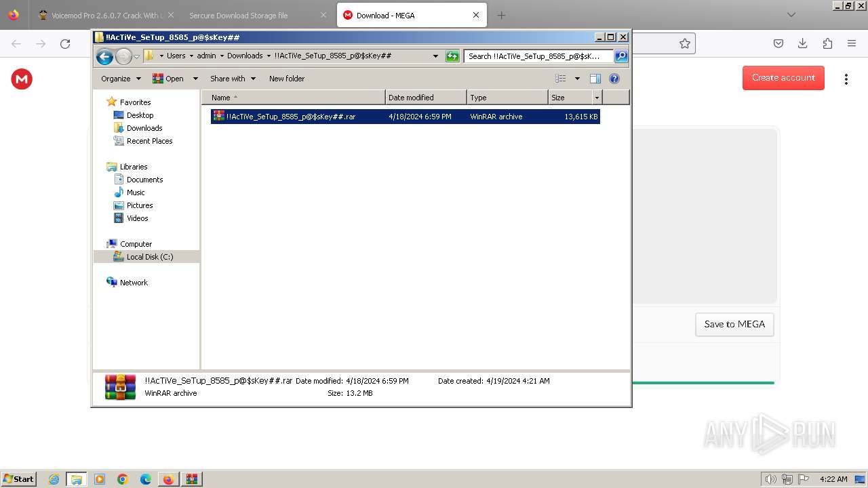
Task: Click the WinRAR icon in the taskbar
Action: click(x=191, y=479)
